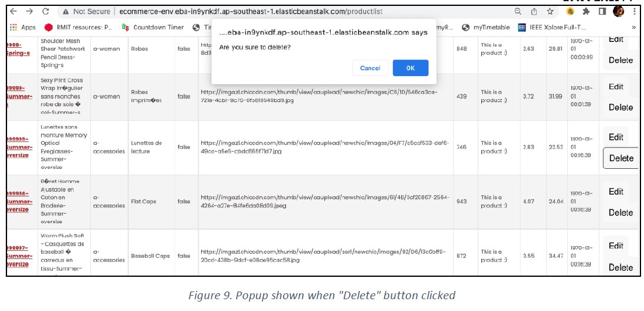
Task: Bookmark this page with the star icon
Action: click(550, 11)
